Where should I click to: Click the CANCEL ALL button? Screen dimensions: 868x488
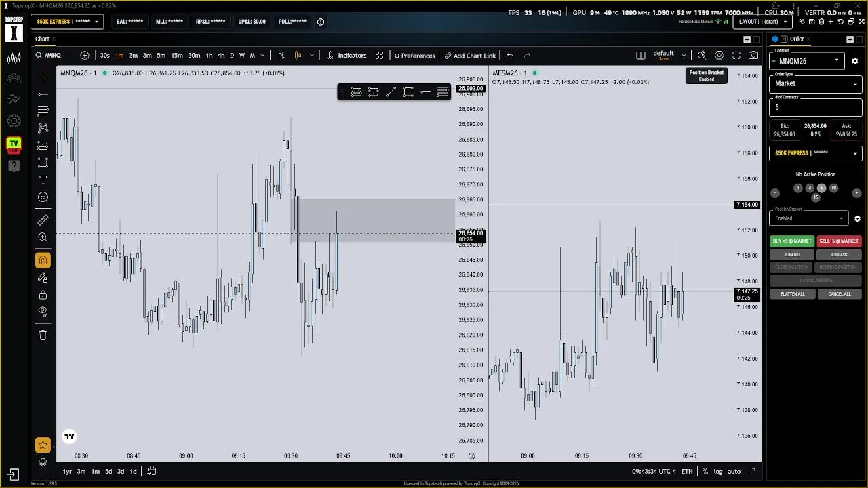(x=839, y=294)
